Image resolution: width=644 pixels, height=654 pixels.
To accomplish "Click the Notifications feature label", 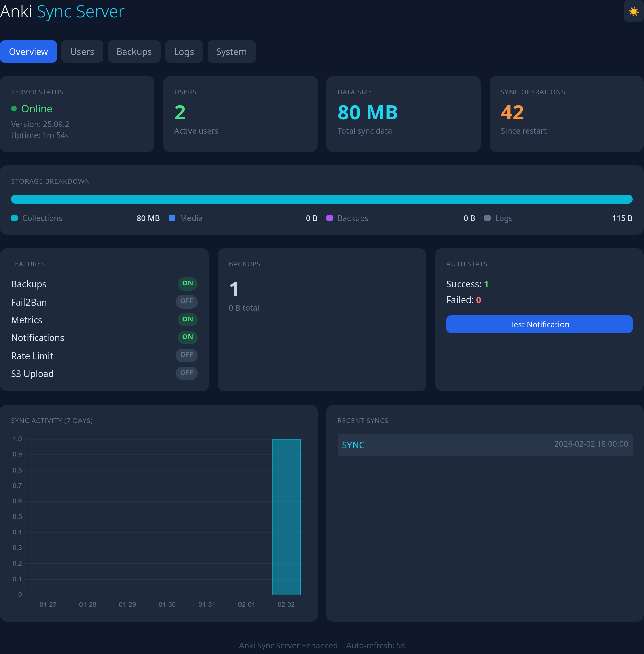I will (x=38, y=338).
